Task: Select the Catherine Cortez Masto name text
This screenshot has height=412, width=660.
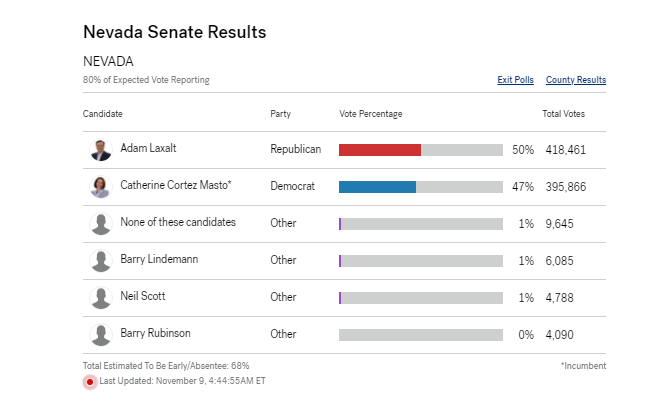Action: [176, 185]
